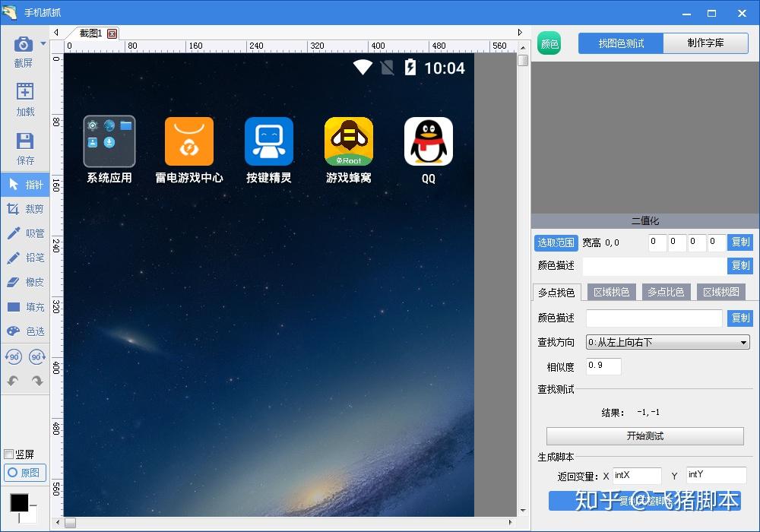Select the 铅笔 pencil tool
The width and height of the screenshot is (760, 532).
(25, 258)
